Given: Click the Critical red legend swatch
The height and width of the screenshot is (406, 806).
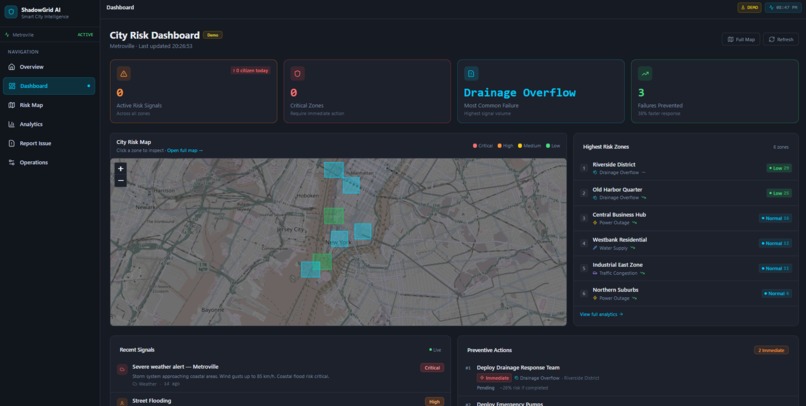Looking at the screenshot, I should [x=474, y=146].
